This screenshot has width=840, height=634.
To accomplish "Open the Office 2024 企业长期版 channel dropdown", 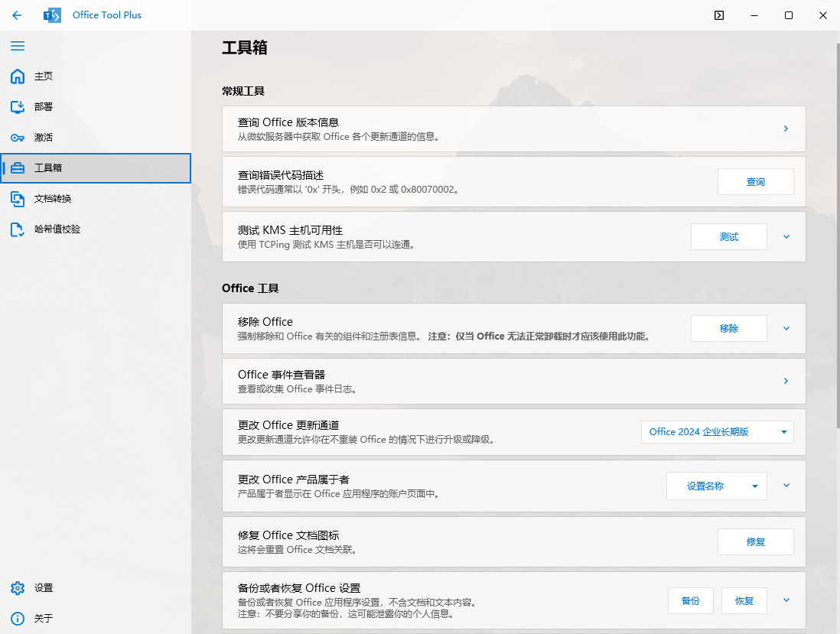I will pos(717,432).
